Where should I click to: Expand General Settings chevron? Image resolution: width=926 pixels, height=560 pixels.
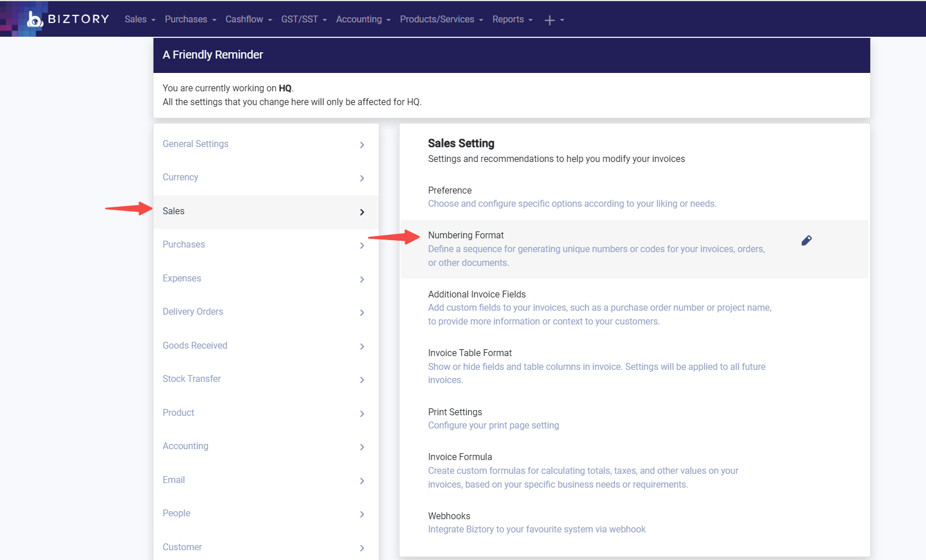pyautogui.click(x=362, y=145)
